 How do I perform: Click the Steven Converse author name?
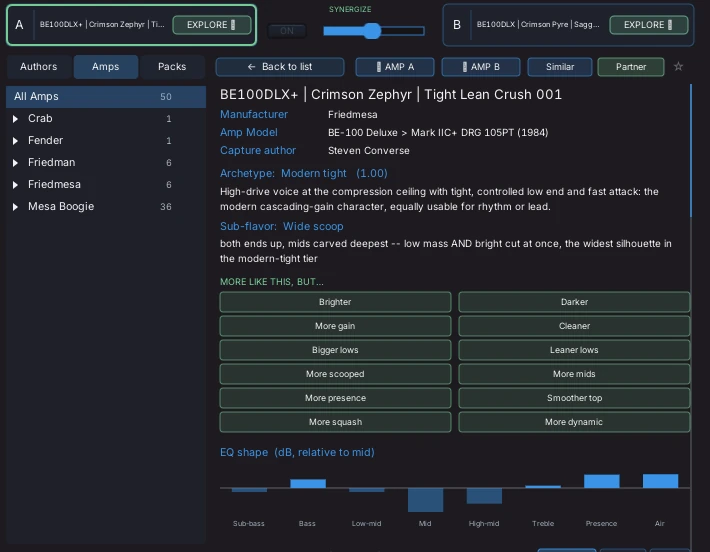(369, 151)
